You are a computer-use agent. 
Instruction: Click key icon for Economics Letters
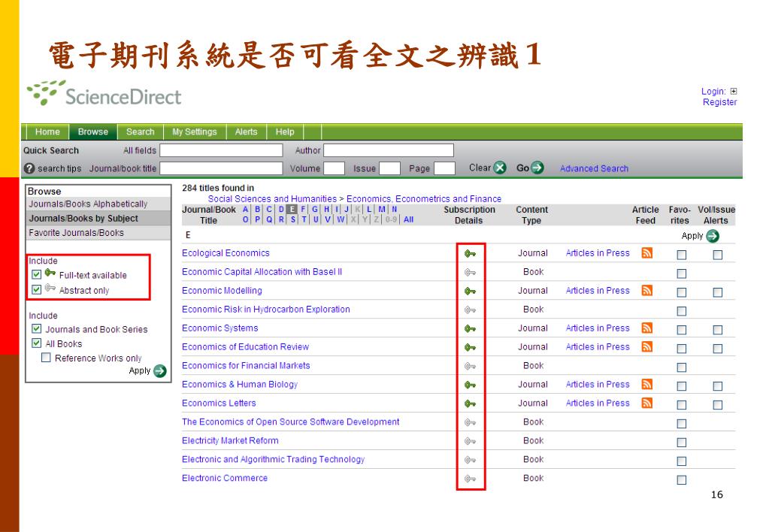click(x=471, y=404)
